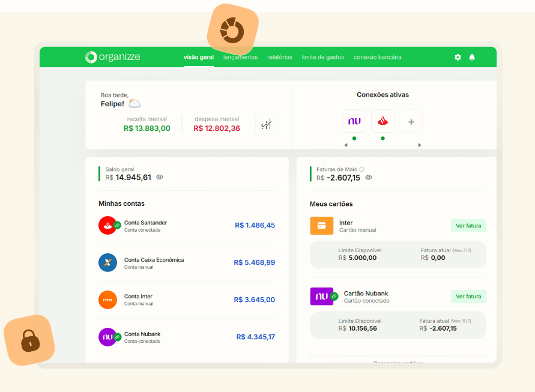Open settings via the gear icon
535x392 pixels.
point(458,57)
